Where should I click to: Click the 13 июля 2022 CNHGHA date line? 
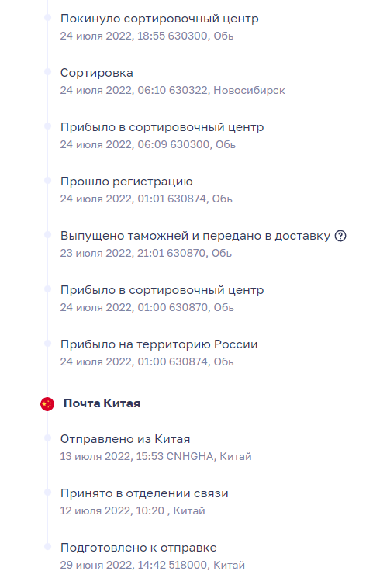point(156,456)
